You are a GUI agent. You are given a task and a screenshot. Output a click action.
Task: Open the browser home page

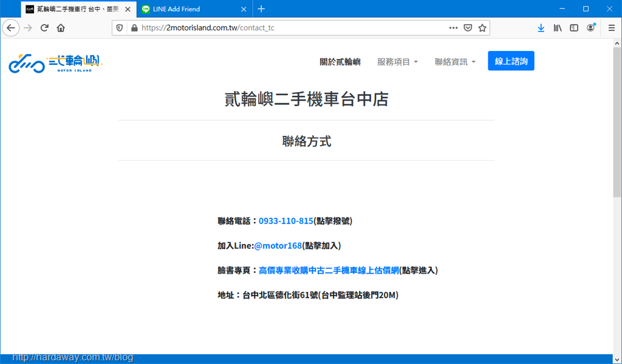point(61,28)
